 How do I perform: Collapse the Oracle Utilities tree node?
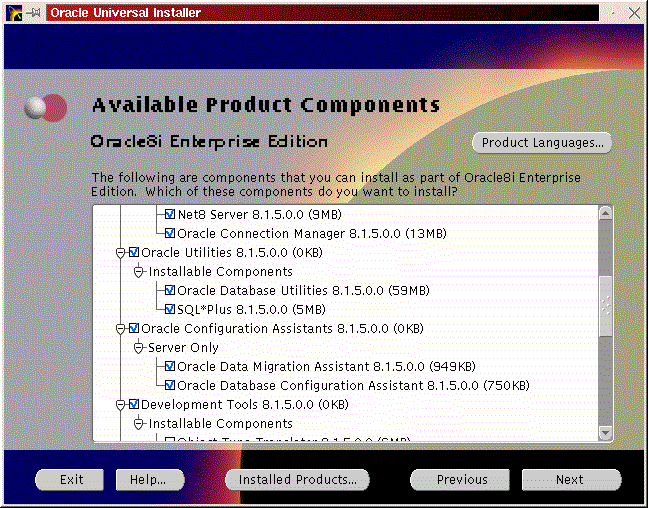[x=121, y=252]
